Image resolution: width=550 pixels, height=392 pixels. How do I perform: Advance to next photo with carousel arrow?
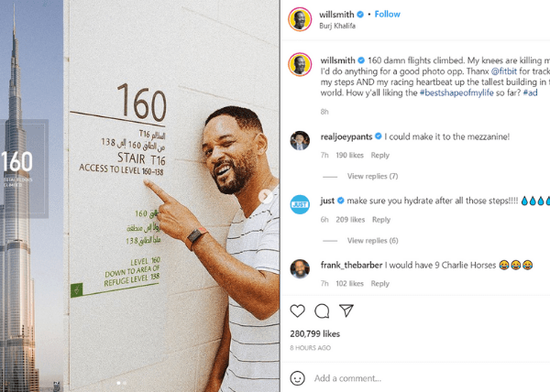[x=266, y=196]
